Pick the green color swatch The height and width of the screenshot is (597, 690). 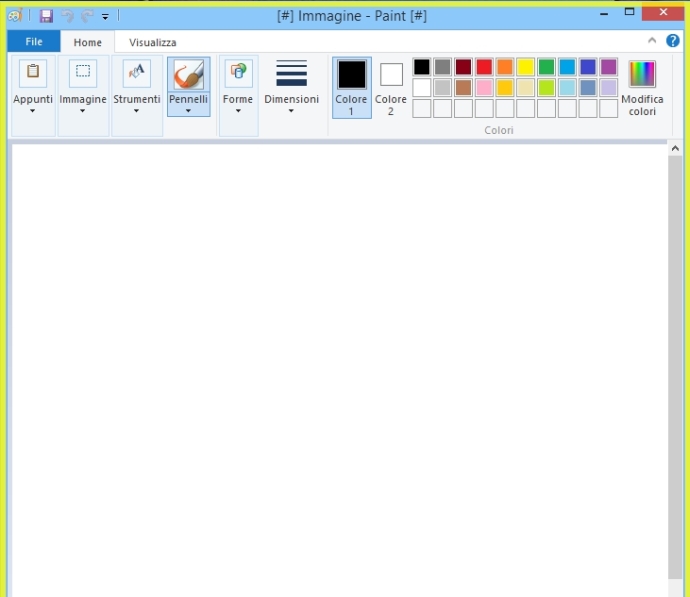pos(546,67)
